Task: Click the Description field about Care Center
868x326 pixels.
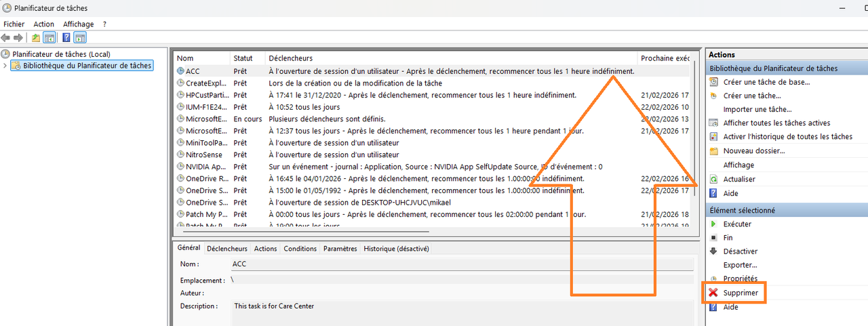Action: click(x=462, y=313)
